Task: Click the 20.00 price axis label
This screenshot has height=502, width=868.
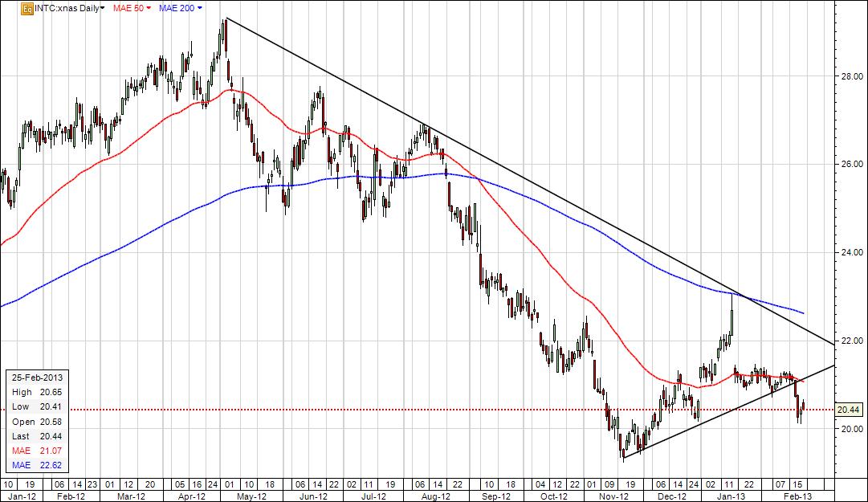Action: [x=851, y=429]
